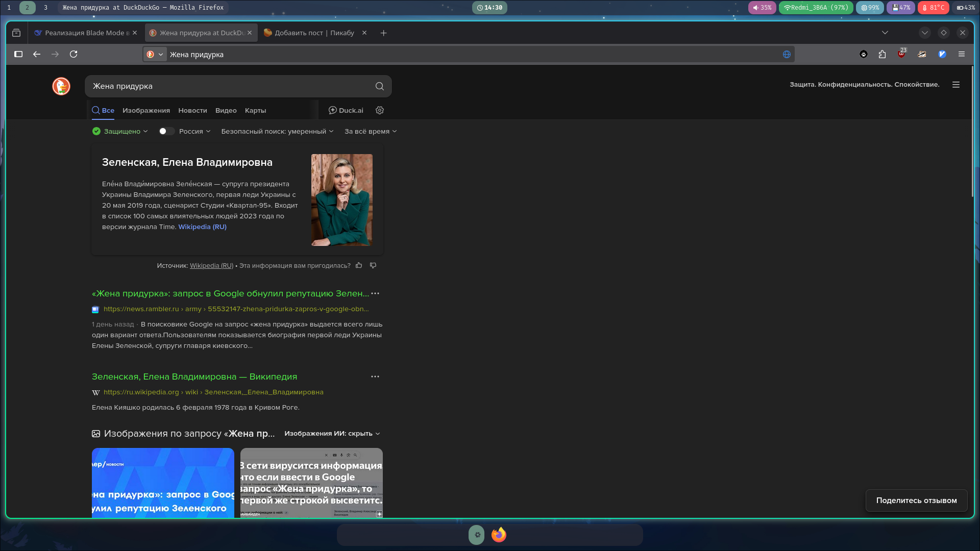Click the DuckDuckGo duck logo
Screen dimensions: 980x551
click(x=61, y=86)
